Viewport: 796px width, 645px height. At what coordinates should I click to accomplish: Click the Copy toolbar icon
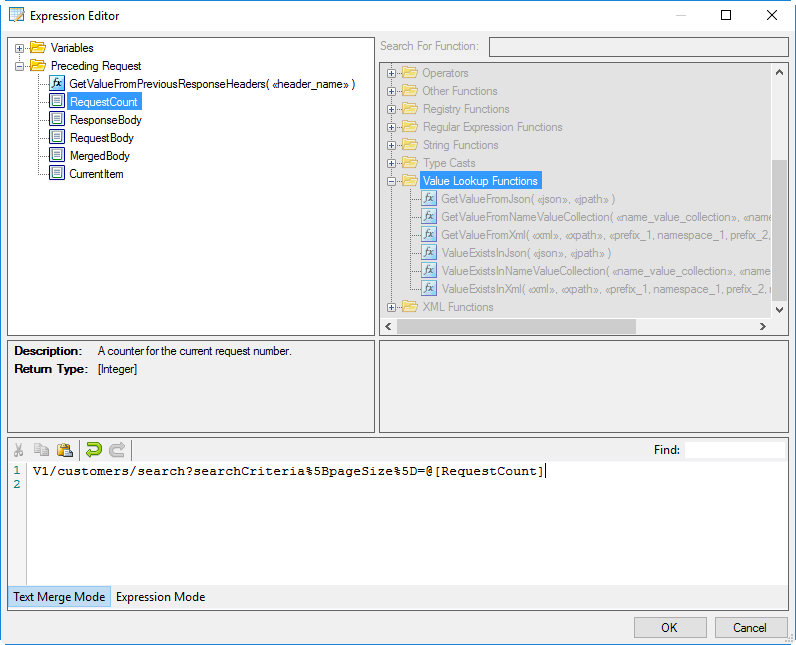tap(41, 450)
